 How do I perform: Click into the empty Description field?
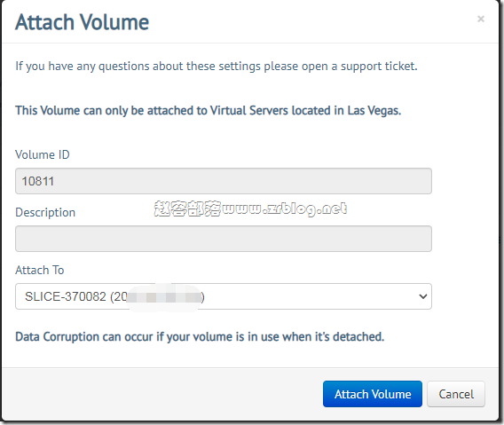(224, 239)
